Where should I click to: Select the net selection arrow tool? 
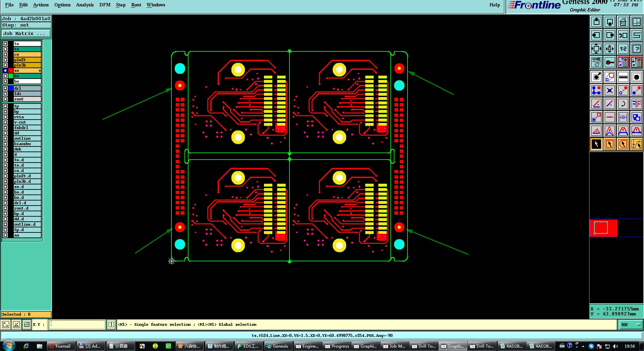[x=637, y=144]
